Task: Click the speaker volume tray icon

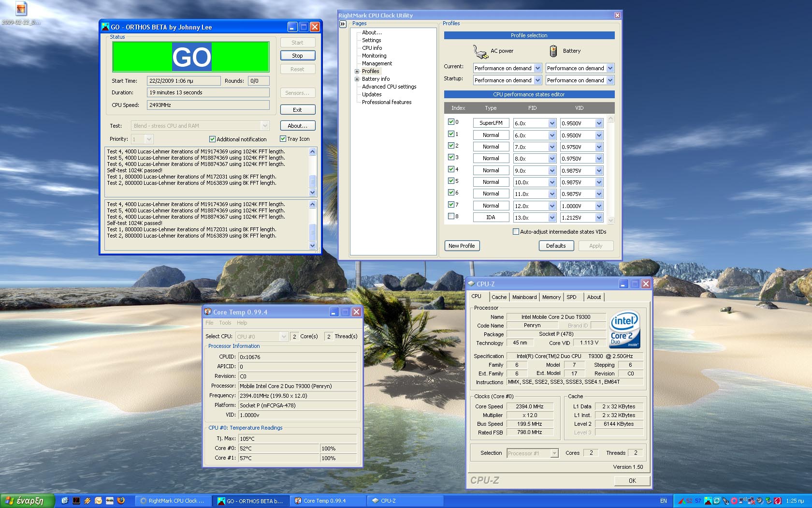Action: [760, 501]
